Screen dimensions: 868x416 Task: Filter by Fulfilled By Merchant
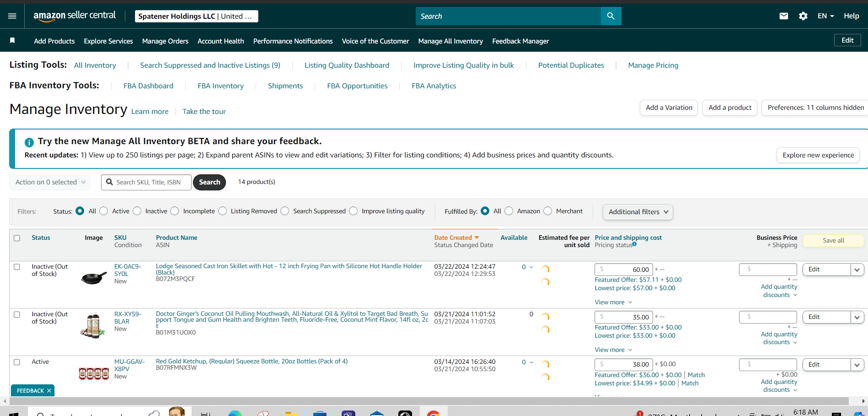pos(548,211)
